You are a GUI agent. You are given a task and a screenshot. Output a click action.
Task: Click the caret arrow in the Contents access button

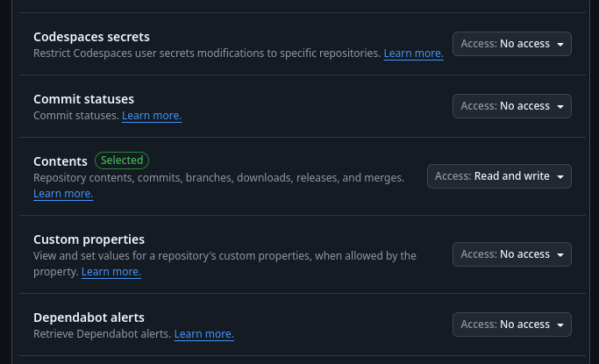tap(560, 177)
